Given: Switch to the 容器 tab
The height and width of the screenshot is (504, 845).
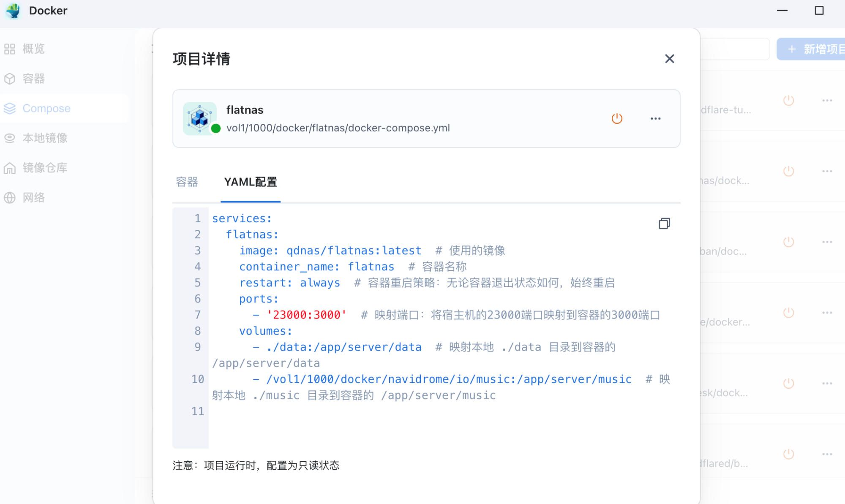Looking at the screenshot, I should 187,182.
